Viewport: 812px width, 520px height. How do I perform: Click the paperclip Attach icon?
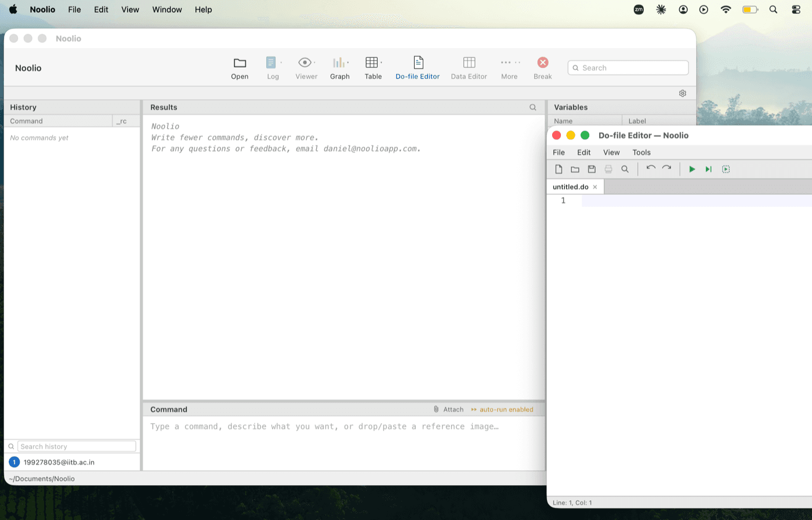[x=436, y=409]
